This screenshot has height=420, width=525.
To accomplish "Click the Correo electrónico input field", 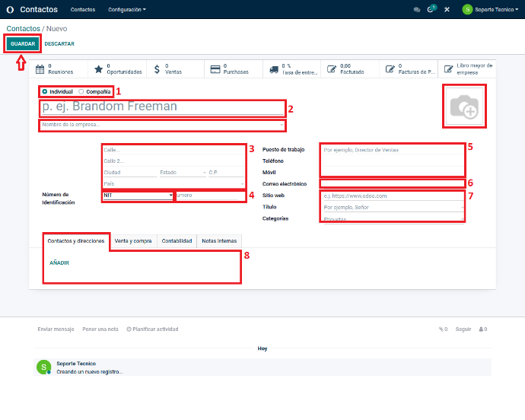I will coord(392,183).
